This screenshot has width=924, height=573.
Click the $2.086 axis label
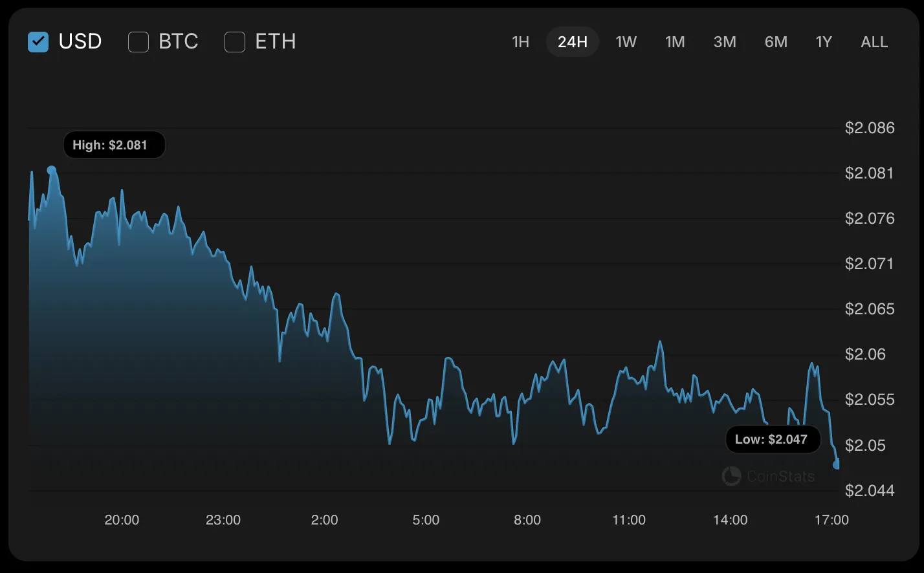pos(870,128)
